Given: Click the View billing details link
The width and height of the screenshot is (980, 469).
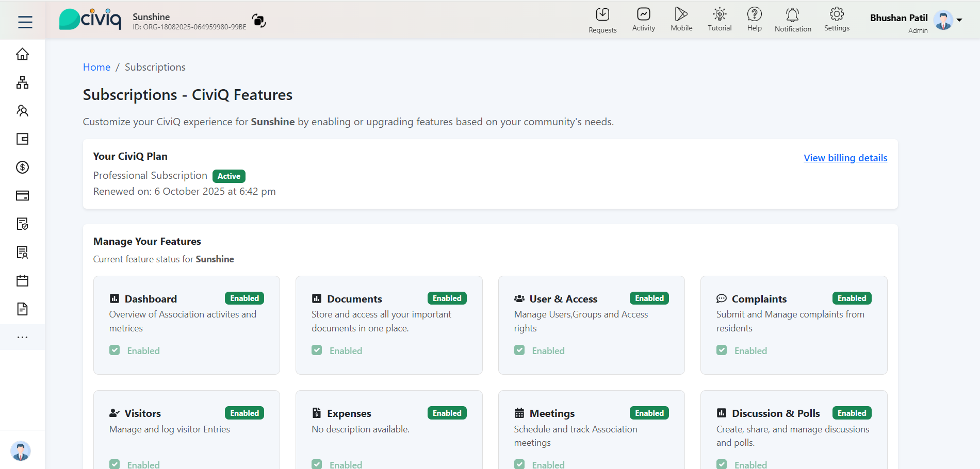Looking at the screenshot, I should (x=845, y=158).
